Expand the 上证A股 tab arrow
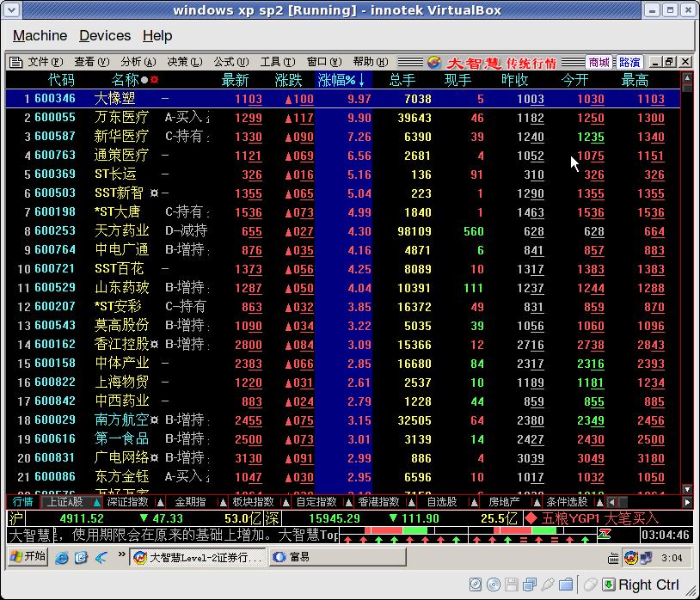The height and width of the screenshot is (600, 700). coord(96,502)
